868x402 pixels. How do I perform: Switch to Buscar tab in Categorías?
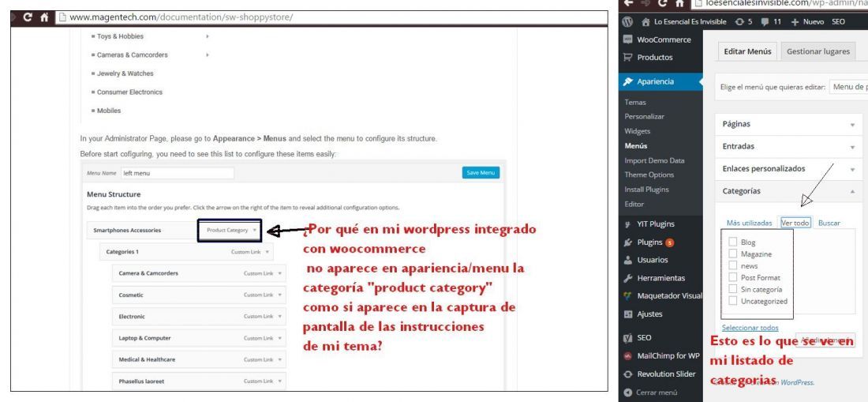click(829, 223)
